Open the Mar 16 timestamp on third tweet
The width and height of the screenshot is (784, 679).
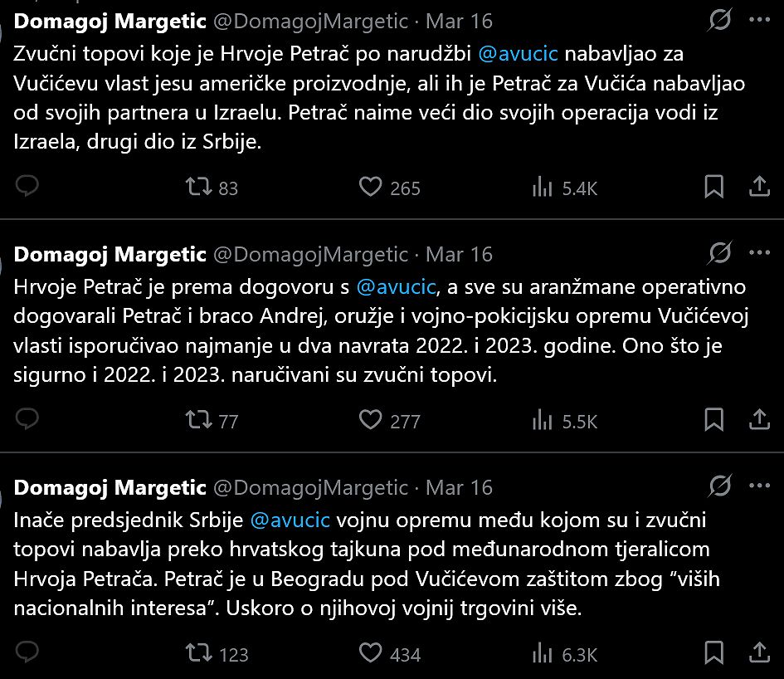pyautogui.click(x=459, y=487)
